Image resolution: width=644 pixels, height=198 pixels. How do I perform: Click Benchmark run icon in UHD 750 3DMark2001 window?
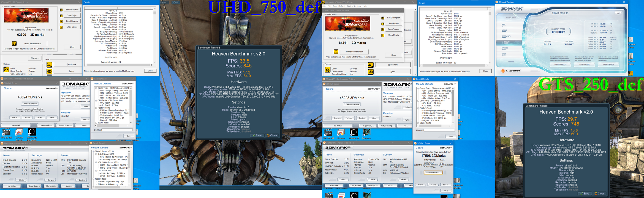49,65
